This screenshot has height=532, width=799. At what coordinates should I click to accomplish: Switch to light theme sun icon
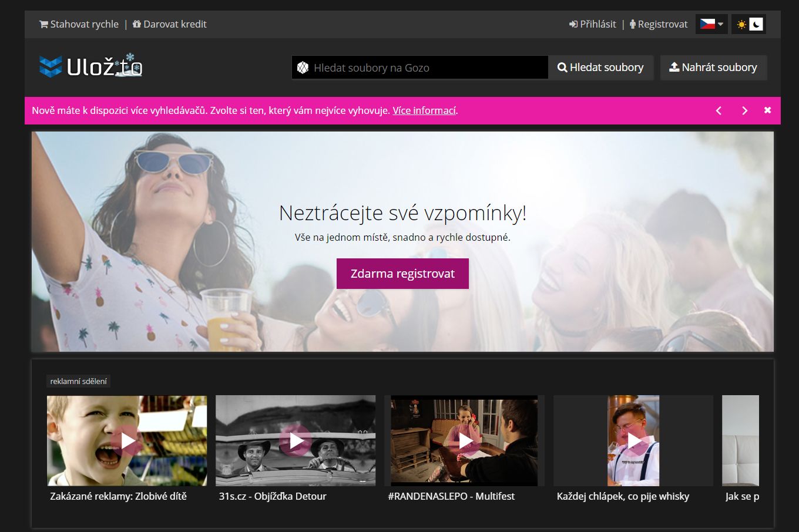741,24
